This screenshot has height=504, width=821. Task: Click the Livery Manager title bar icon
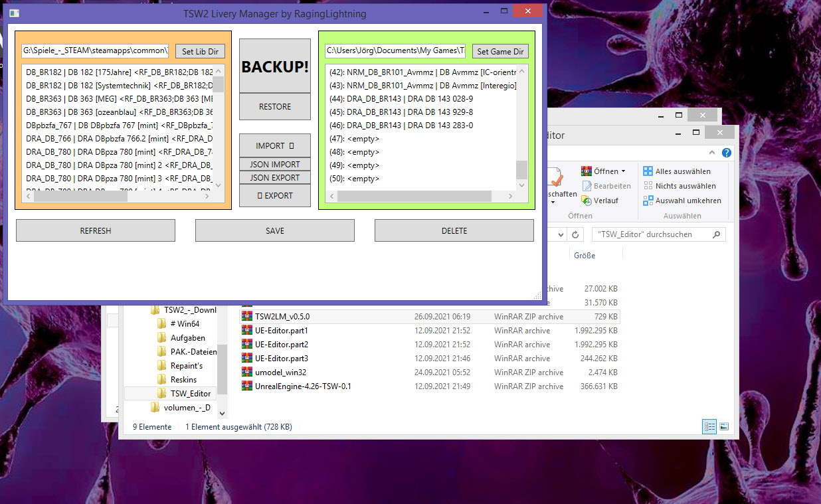13,13
